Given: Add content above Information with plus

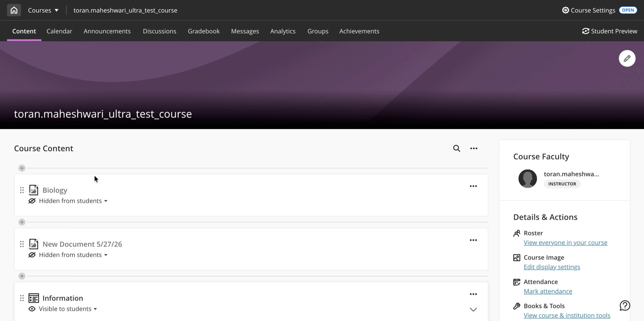Looking at the screenshot, I should tap(22, 276).
